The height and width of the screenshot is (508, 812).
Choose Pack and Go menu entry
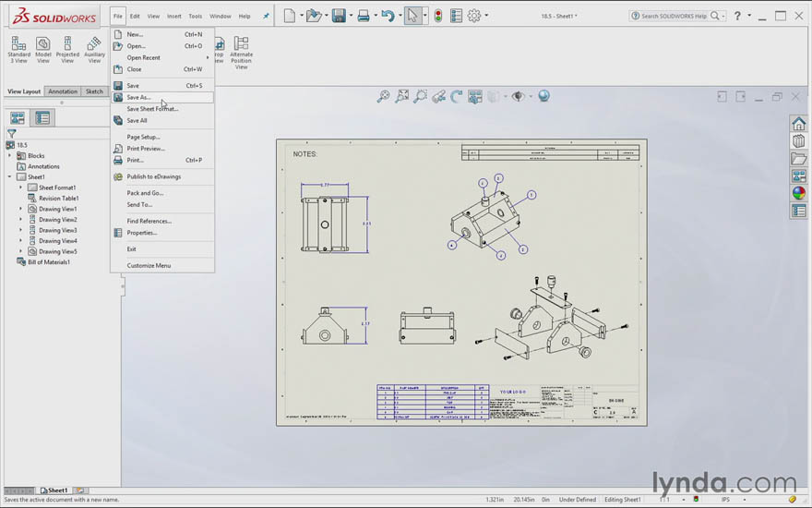coord(162,193)
